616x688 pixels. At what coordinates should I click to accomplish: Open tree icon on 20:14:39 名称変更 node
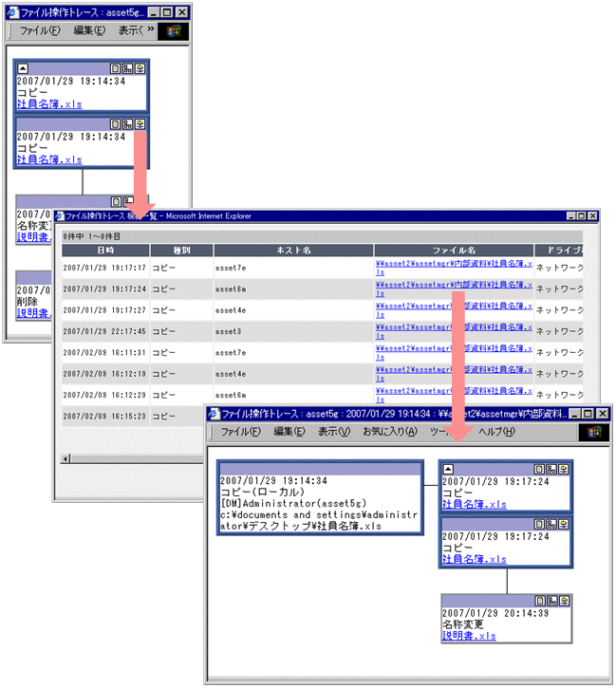[x=552, y=601]
